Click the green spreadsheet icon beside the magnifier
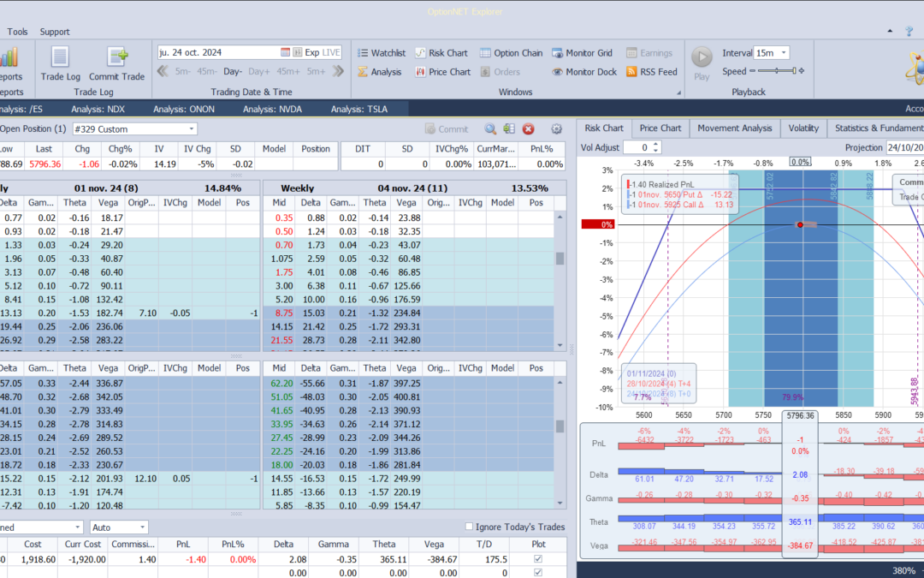This screenshot has width=924, height=578. click(x=509, y=129)
